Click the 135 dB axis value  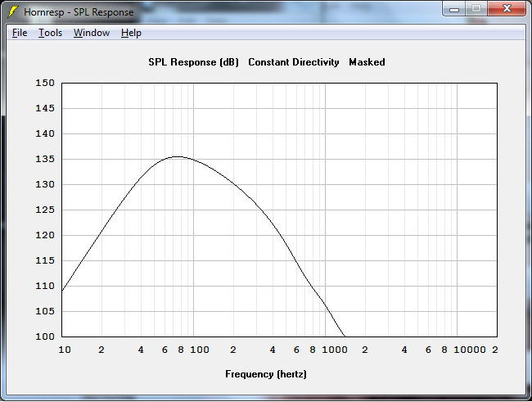pyautogui.click(x=45, y=159)
